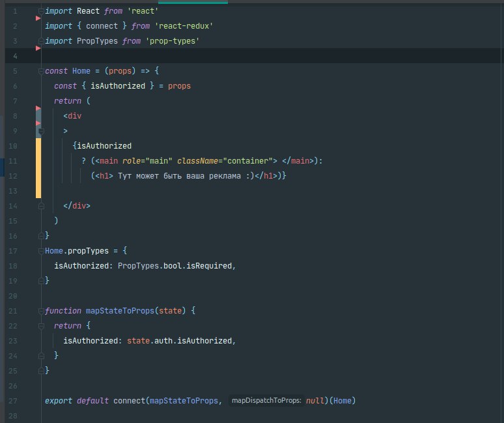This screenshot has height=423, width=504.
Task: Click 'connect(' call on line 27
Action: (132, 401)
